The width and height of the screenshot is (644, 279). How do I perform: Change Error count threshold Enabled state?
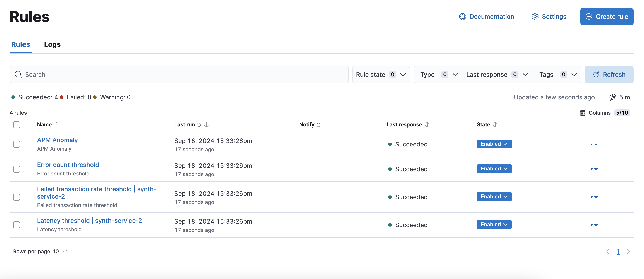(x=494, y=168)
